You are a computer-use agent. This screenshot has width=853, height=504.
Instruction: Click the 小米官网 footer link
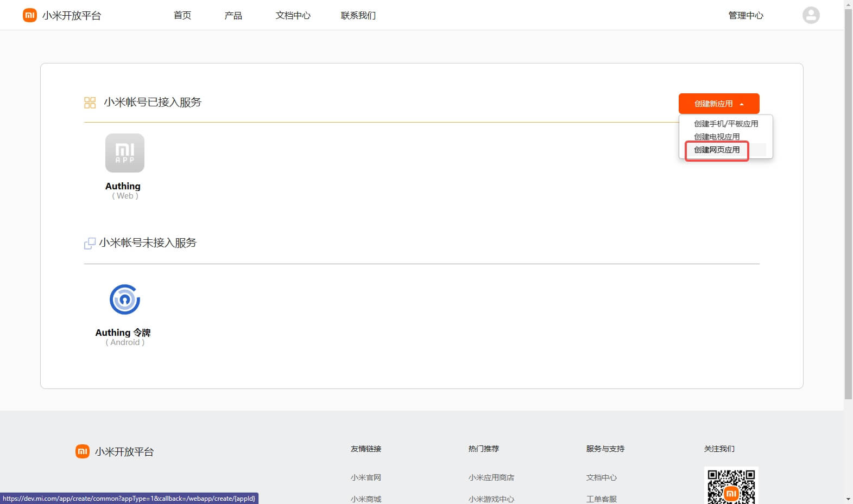point(366,477)
